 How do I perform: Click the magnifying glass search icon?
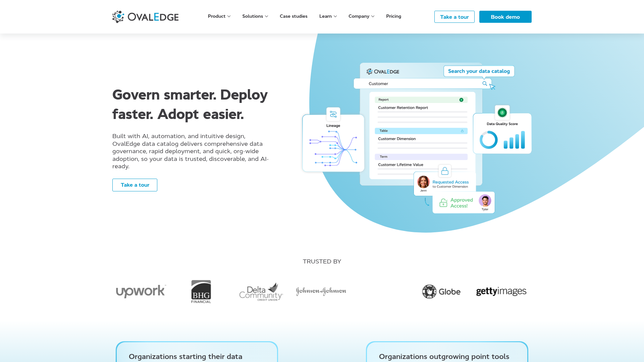(x=484, y=83)
